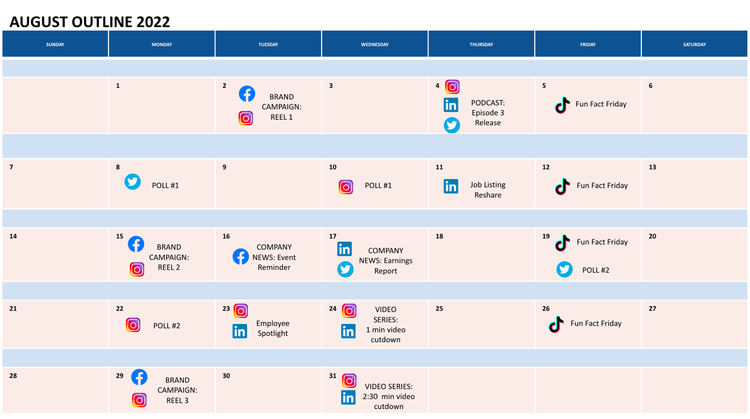The height and width of the screenshot is (419, 750).
Task: Click the FRIDAY column header
Action: pyautogui.click(x=588, y=44)
